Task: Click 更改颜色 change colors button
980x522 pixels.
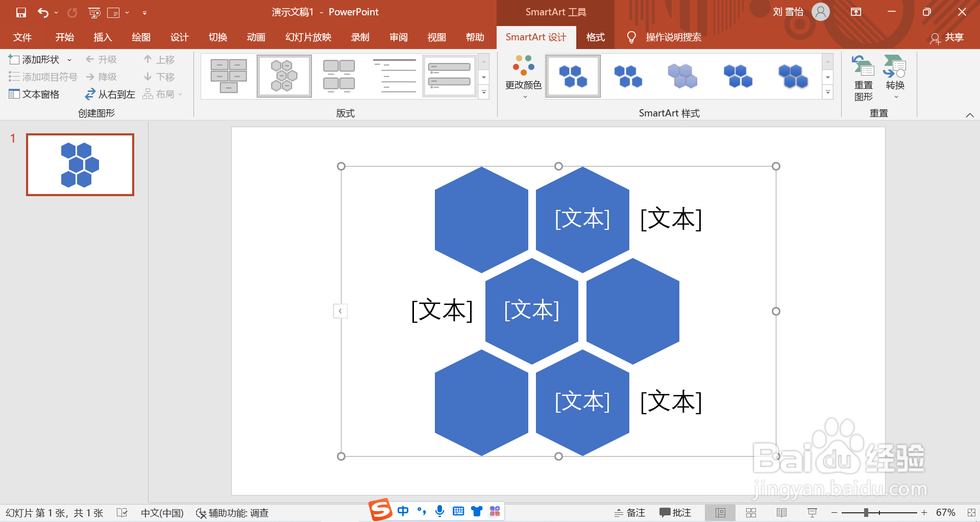Action: [x=523, y=77]
